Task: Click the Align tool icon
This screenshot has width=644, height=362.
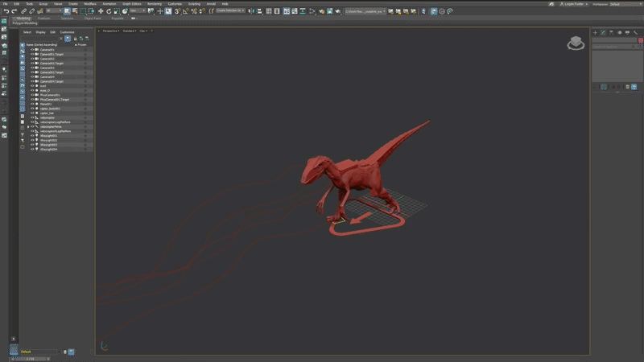Action: click(x=259, y=11)
